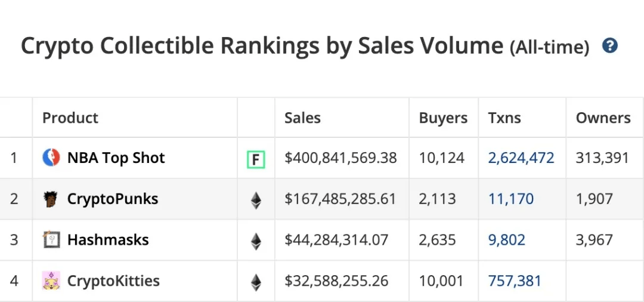
Task: Click the CryptoPunks avatar icon
Action: pos(51,199)
